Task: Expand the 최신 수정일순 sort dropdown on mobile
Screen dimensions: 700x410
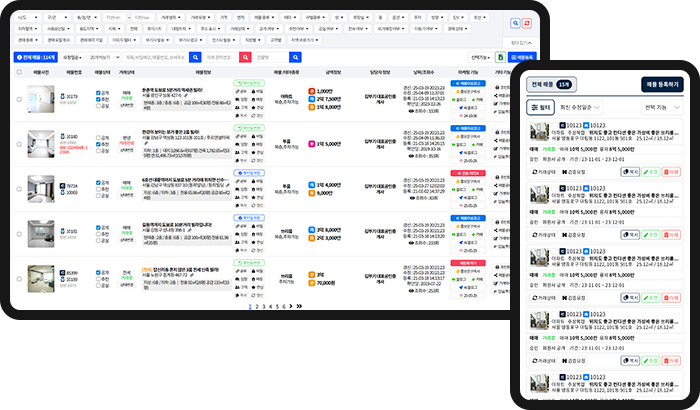Action: [581, 106]
